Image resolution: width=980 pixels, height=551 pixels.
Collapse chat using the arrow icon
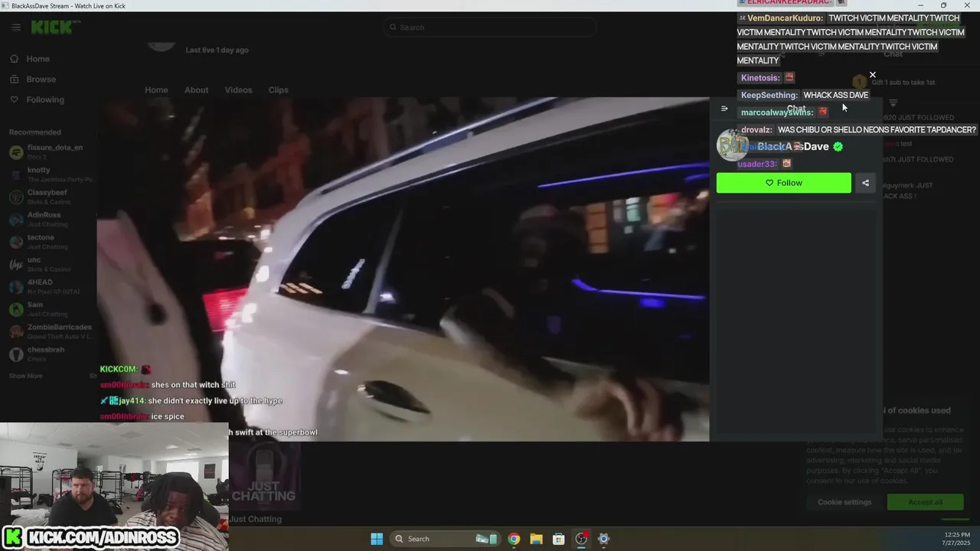coord(724,109)
